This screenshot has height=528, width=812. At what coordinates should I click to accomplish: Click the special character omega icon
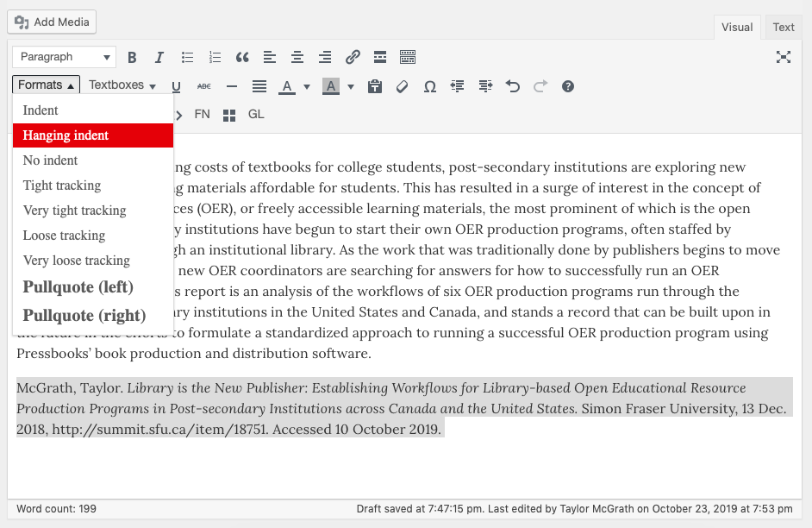(430, 86)
